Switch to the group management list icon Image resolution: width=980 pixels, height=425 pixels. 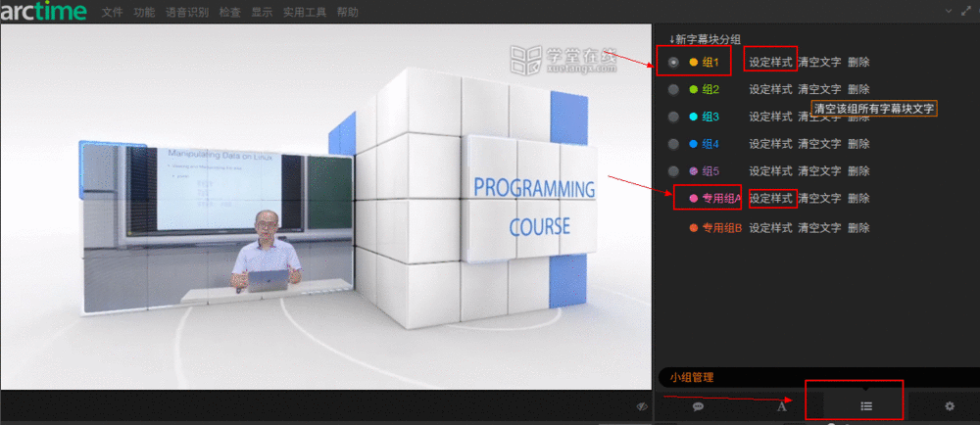pos(865,405)
